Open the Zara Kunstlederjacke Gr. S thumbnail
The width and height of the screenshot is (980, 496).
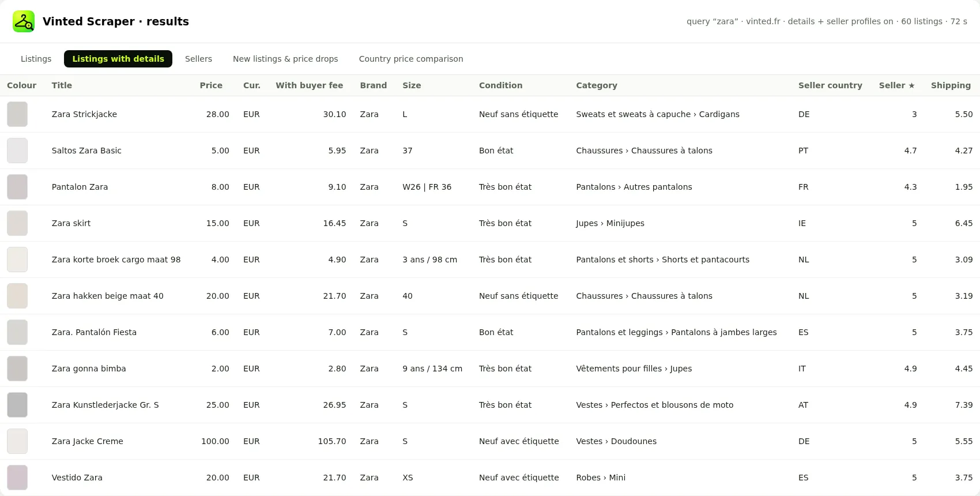[17, 405]
